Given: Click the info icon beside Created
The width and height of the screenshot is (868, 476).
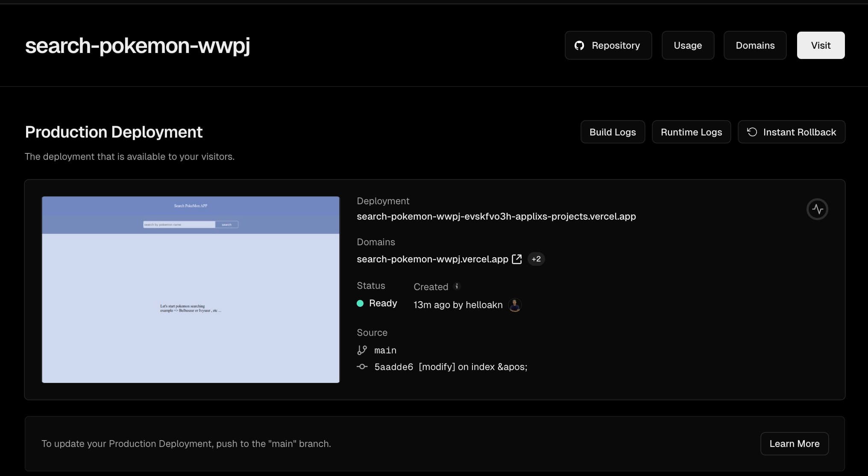Looking at the screenshot, I should tap(457, 286).
